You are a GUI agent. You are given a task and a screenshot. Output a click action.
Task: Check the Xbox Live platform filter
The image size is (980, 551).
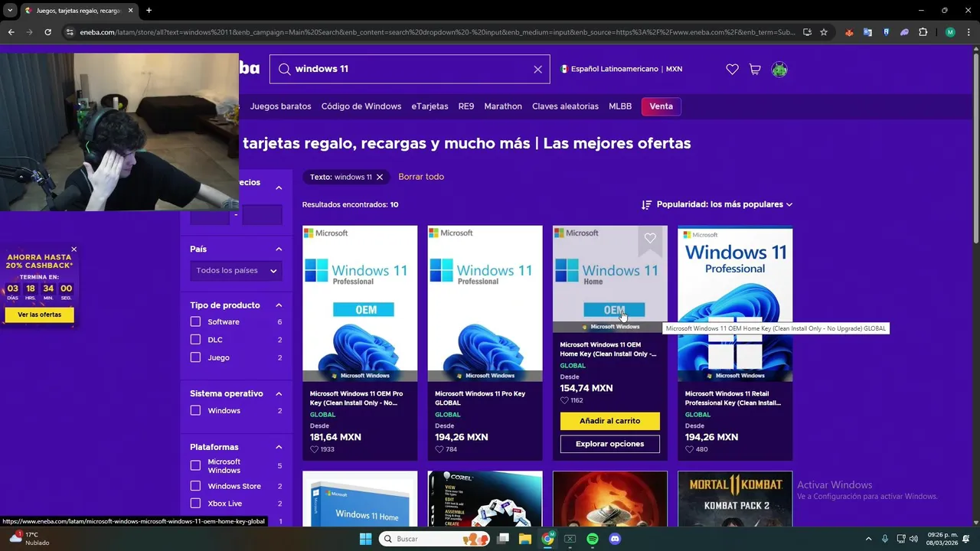(x=195, y=503)
